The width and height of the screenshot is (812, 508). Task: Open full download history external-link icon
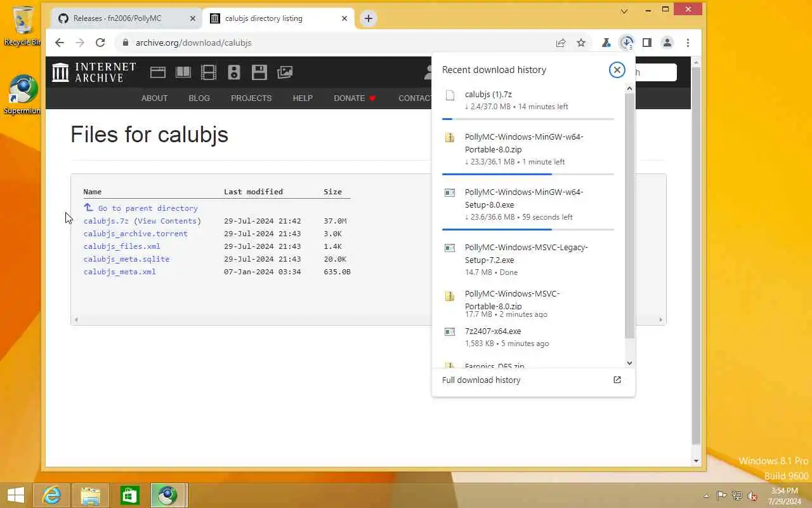pos(617,380)
